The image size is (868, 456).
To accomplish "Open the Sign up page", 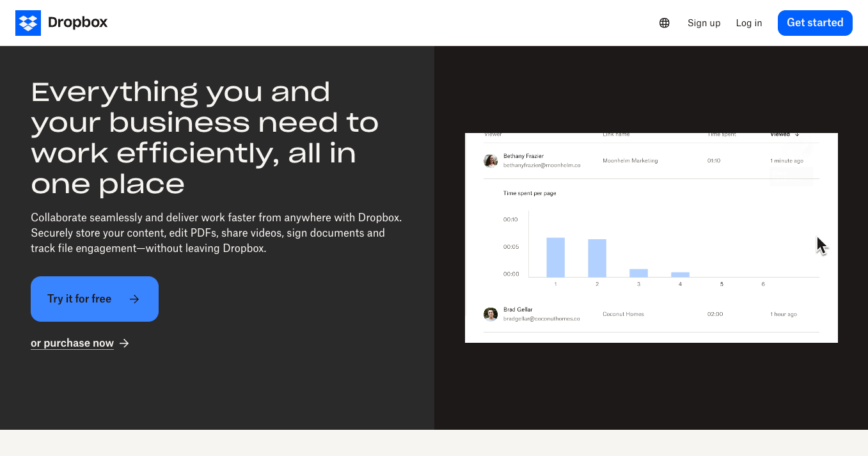I will (x=704, y=23).
